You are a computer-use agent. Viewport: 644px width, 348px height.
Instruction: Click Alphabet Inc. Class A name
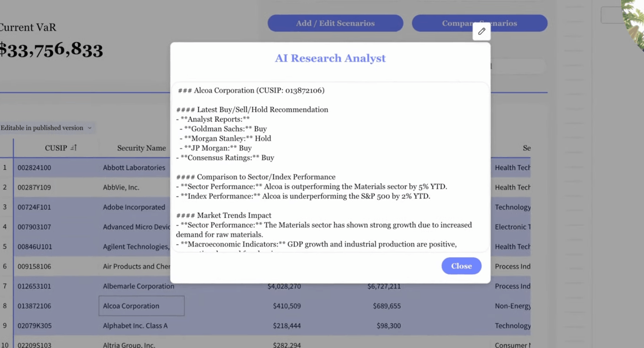click(135, 326)
